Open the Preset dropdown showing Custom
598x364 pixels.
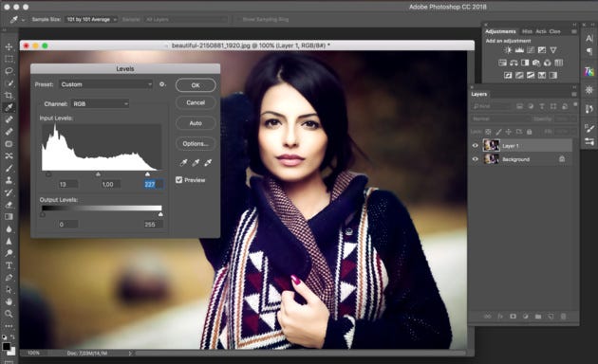coord(106,84)
